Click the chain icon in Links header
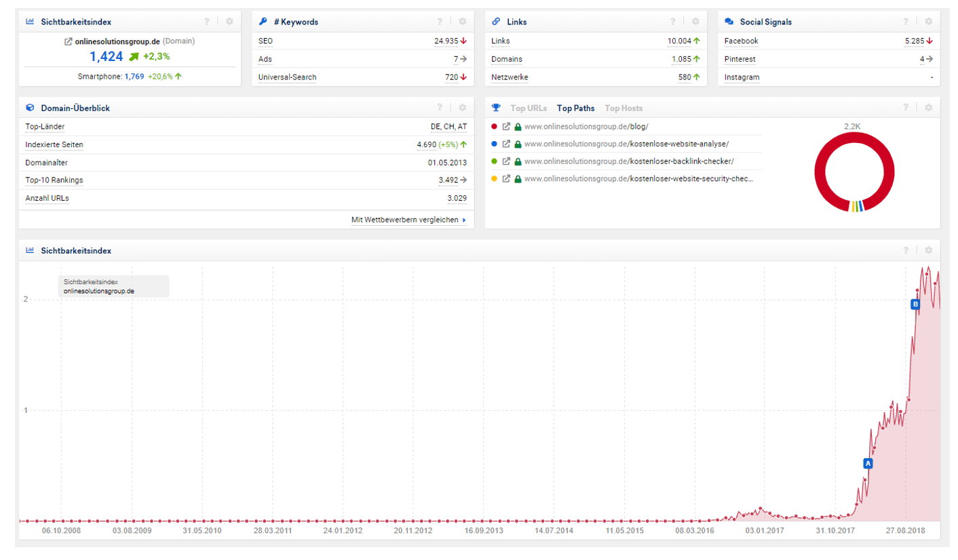This screenshot has width=958, height=560. [496, 22]
